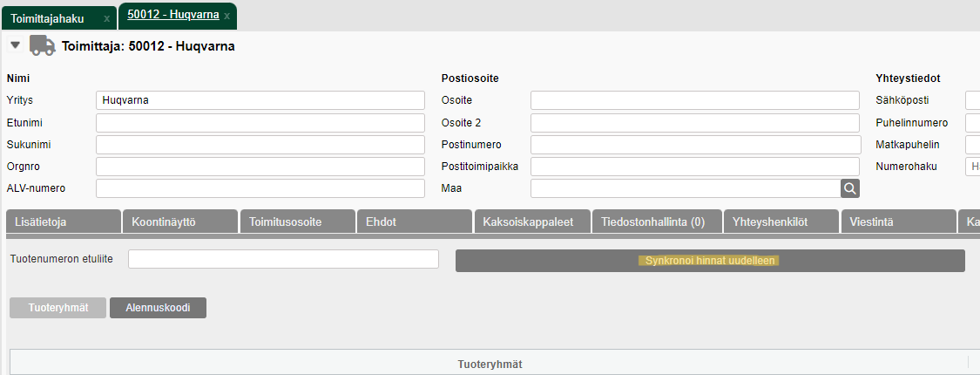Focus the Tuotenumeron etuliite field

[284, 258]
